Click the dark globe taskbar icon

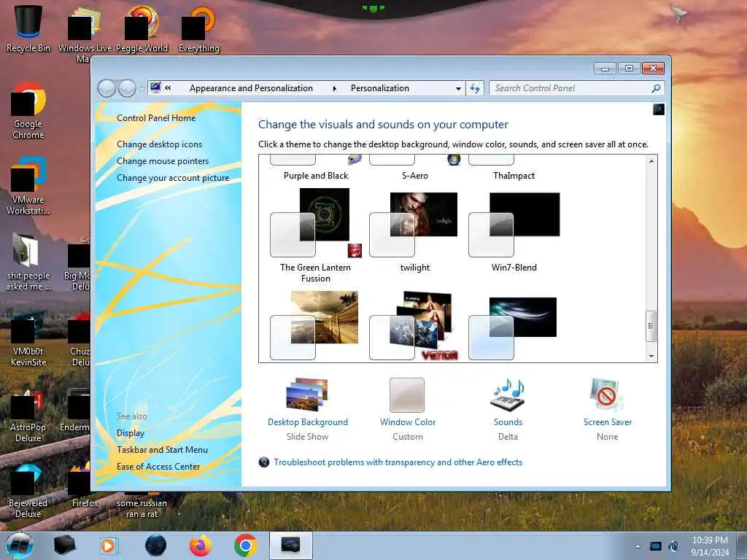[156, 545]
